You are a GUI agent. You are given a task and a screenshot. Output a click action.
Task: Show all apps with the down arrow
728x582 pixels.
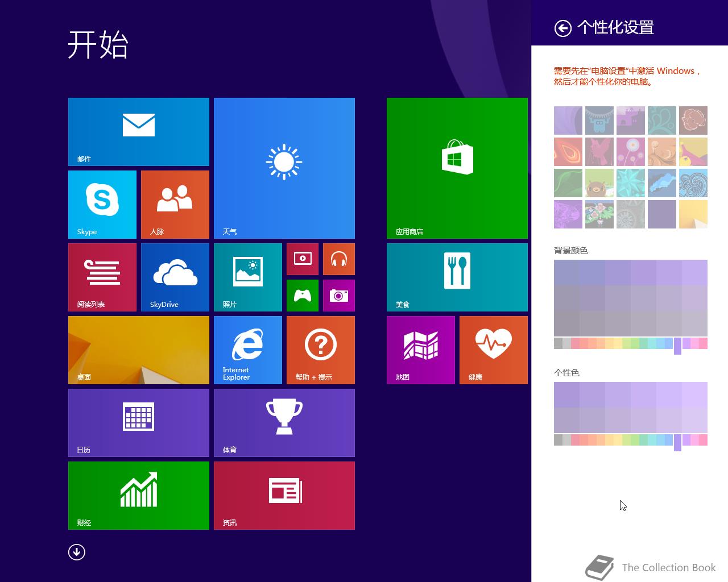[x=77, y=552]
